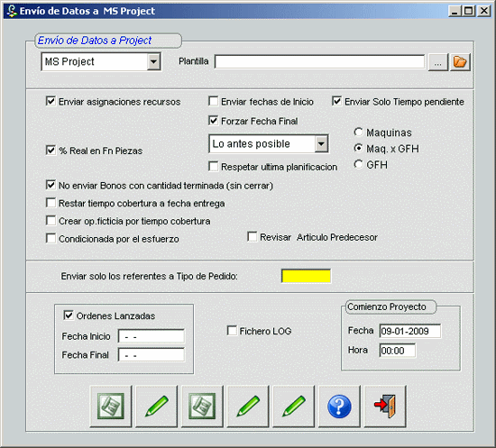
Task: Toggle No enviar Bonos con cantidad terminada
Action: [x=51, y=185]
